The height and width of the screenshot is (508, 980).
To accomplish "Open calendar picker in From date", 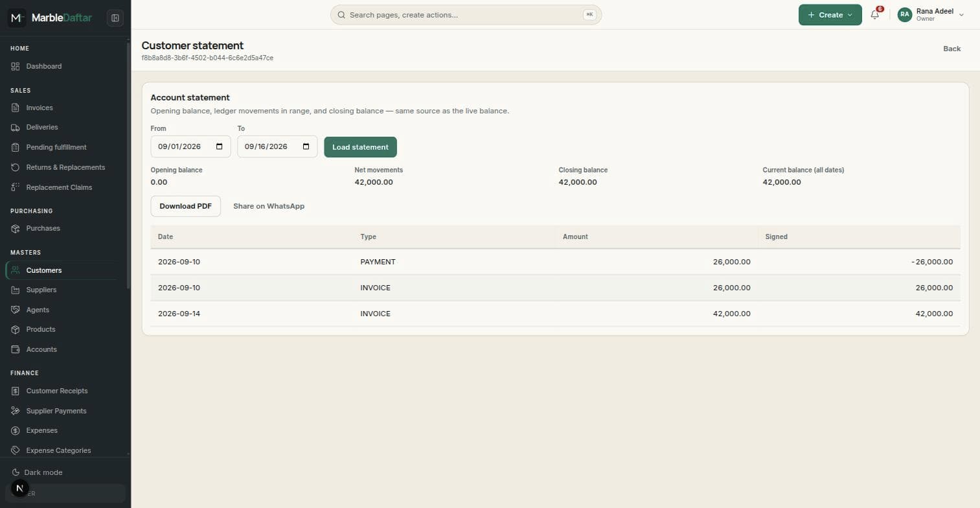I will point(220,146).
